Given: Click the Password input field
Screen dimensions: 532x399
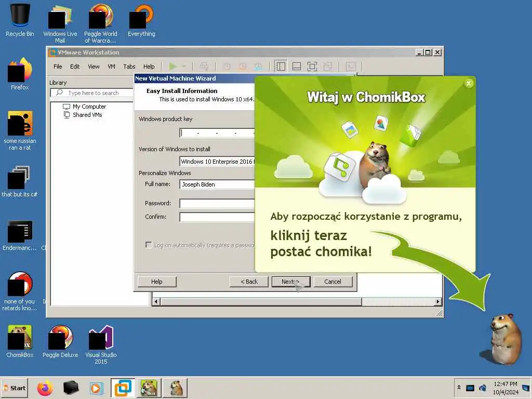Looking at the screenshot, I should [x=217, y=203].
